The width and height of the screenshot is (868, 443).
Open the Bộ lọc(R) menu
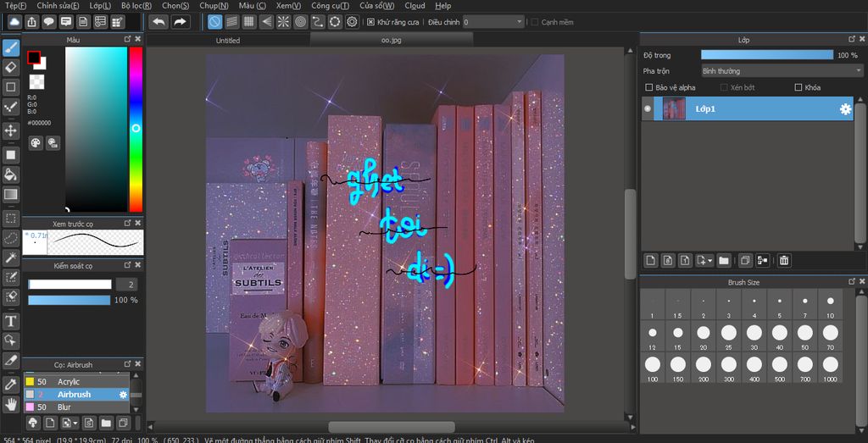[136, 6]
